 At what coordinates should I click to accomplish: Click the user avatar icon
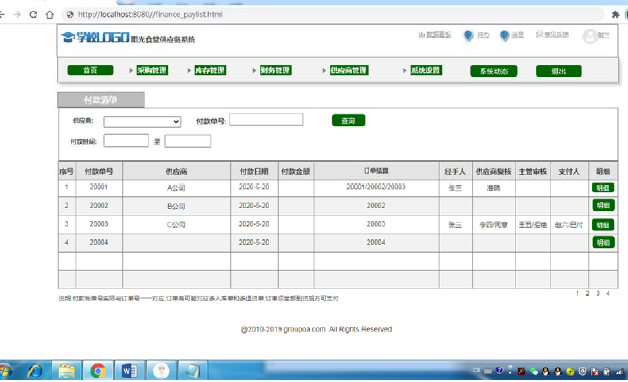590,36
